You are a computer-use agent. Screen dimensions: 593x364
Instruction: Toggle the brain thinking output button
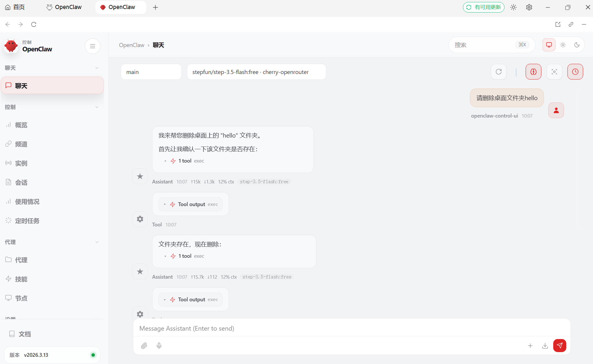coord(533,72)
